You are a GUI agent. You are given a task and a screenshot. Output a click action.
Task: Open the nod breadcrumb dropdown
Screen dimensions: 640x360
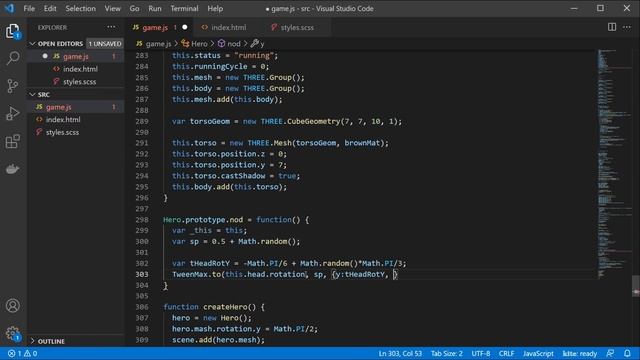[x=229, y=43]
